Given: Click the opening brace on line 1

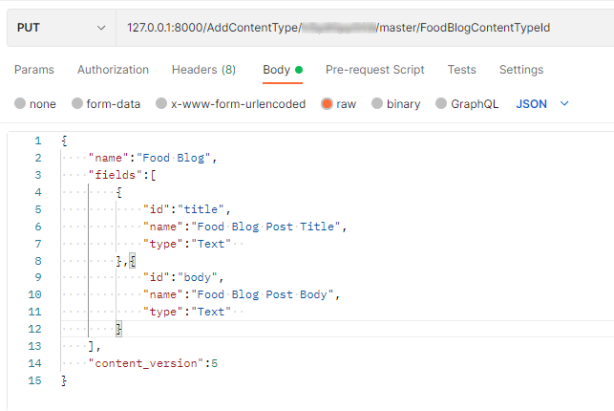Looking at the screenshot, I should click(x=64, y=141).
